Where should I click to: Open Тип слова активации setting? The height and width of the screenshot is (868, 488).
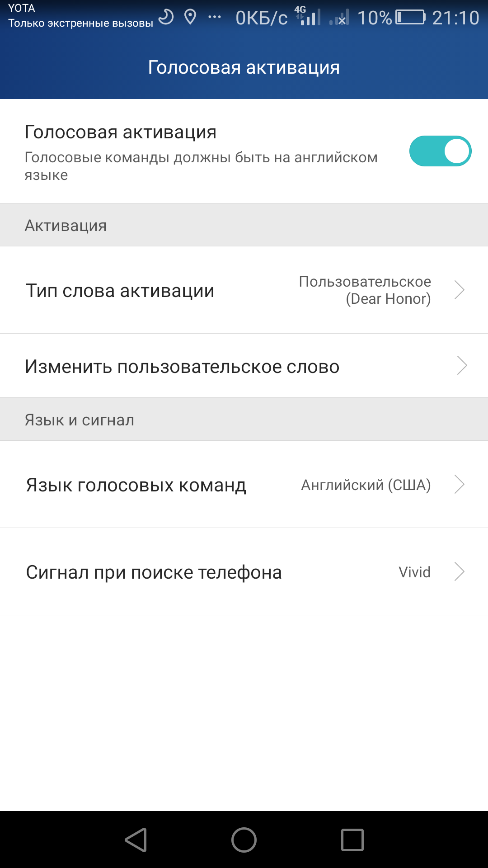coord(120,290)
